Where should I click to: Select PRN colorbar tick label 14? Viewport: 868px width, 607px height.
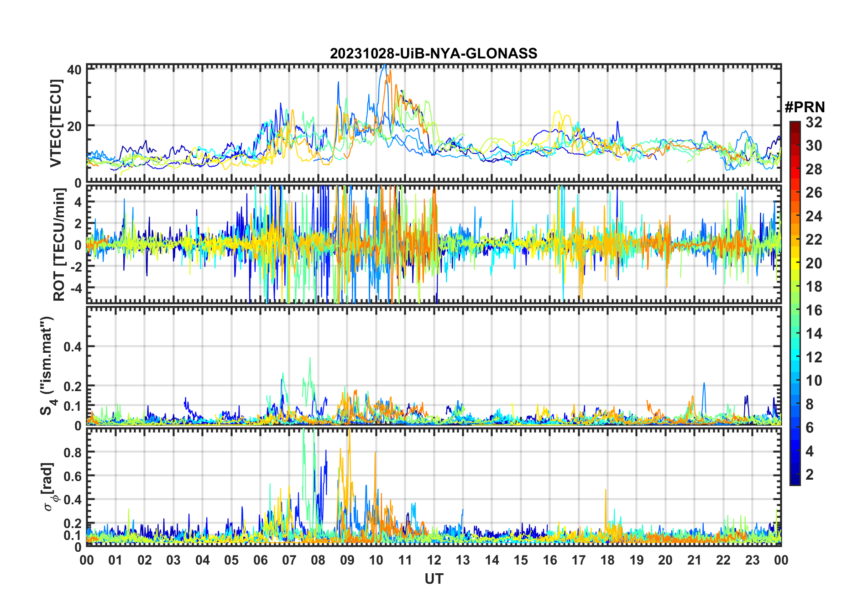pyautogui.click(x=814, y=334)
